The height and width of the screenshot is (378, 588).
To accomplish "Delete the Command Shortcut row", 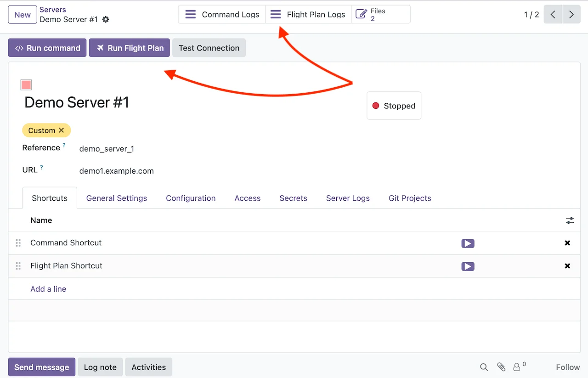I will pos(567,243).
